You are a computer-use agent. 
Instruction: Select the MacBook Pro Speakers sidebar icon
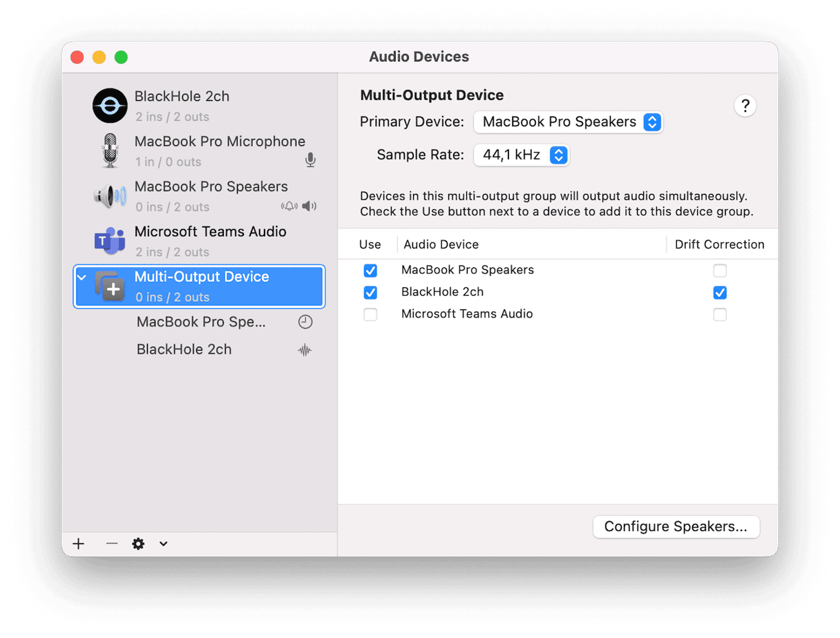pyautogui.click(x=110, y=195)
